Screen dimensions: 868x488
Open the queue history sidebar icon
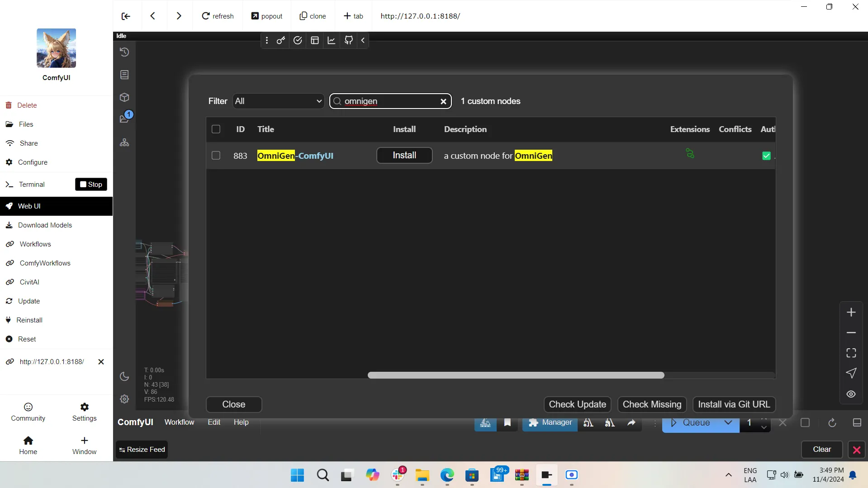[124, 52]
